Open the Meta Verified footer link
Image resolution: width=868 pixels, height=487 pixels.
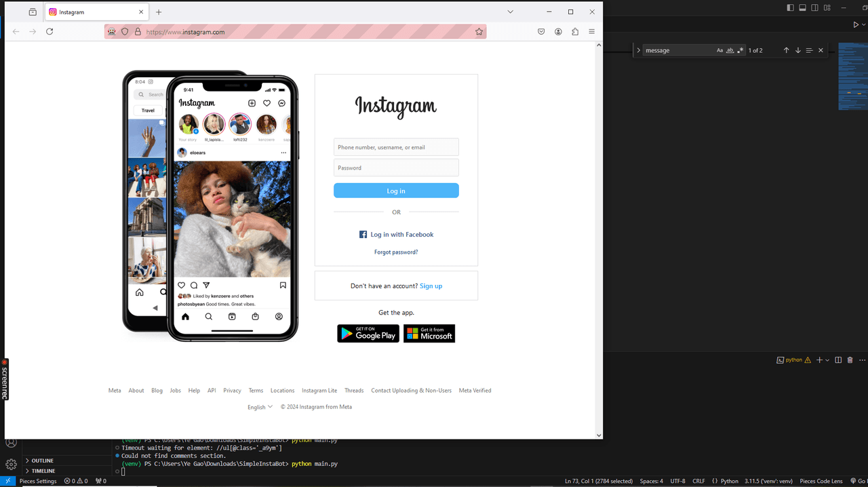coord(475,391)
